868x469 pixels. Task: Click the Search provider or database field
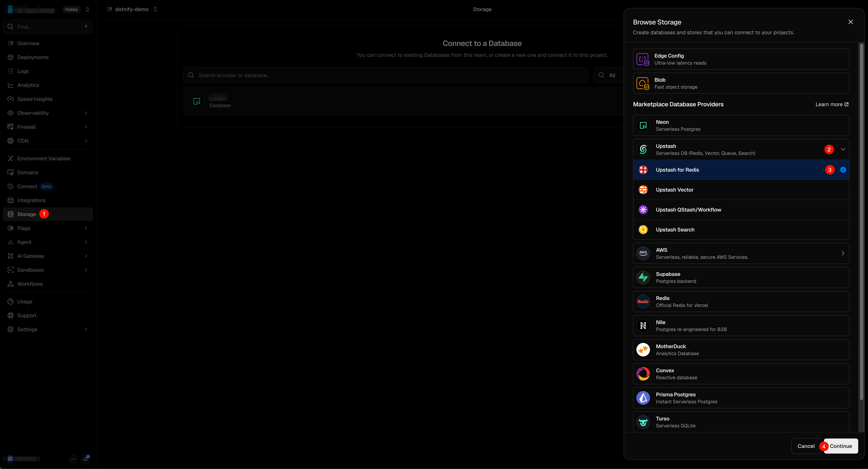[386, 75]
